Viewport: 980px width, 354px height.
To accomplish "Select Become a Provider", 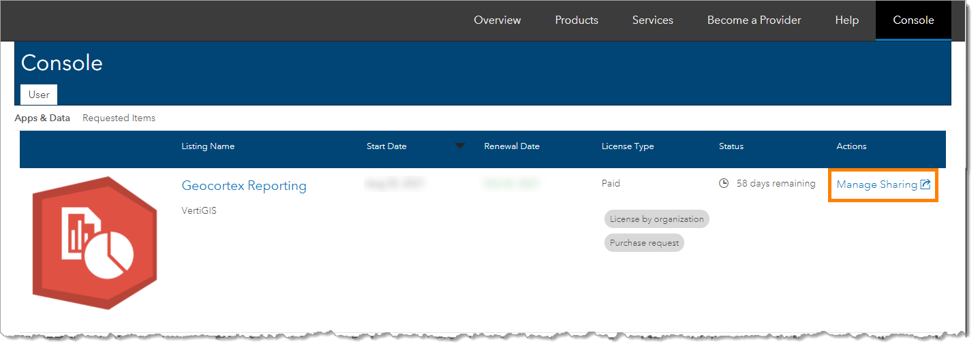I will click(x=754, y=20).
